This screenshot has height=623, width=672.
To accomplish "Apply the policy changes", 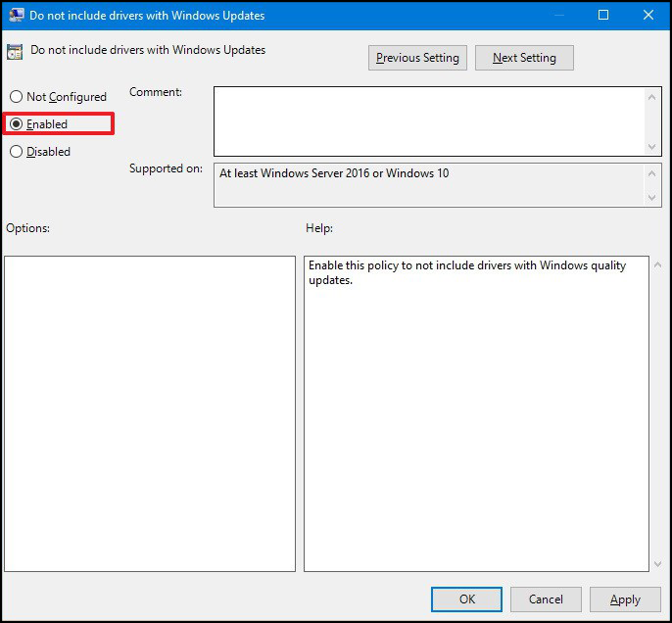I will pyautogui.click(x=625, y=599).
